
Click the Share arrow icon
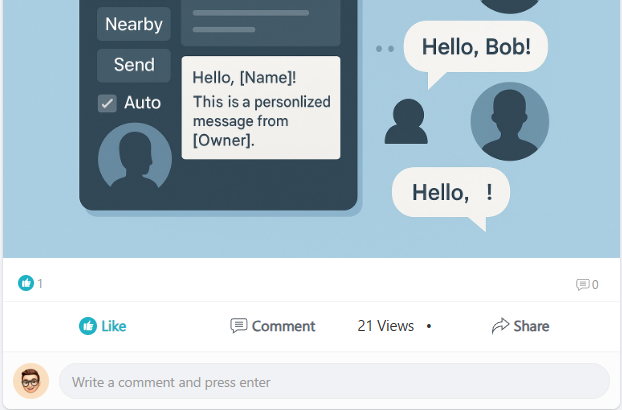(500, 326)
